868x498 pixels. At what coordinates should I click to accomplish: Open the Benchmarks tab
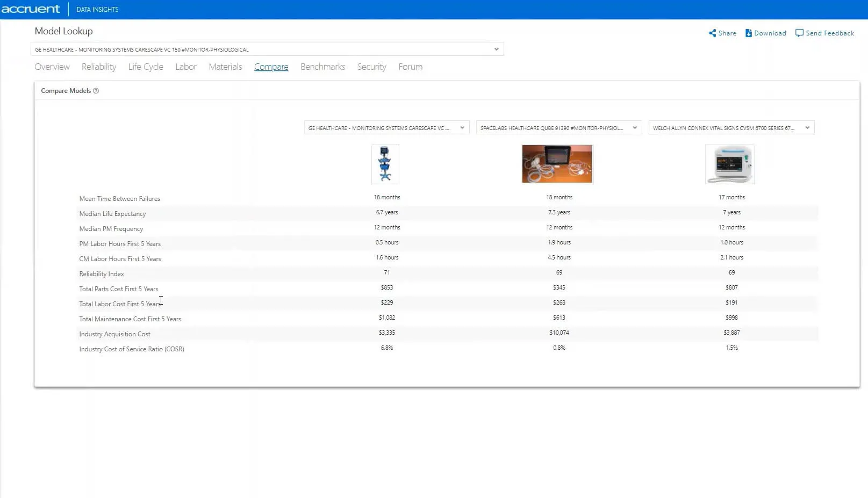coord(322,67)
